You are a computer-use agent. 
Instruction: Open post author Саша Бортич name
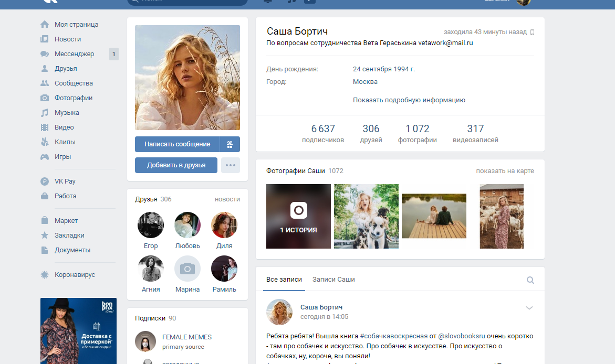click(321, 307)
